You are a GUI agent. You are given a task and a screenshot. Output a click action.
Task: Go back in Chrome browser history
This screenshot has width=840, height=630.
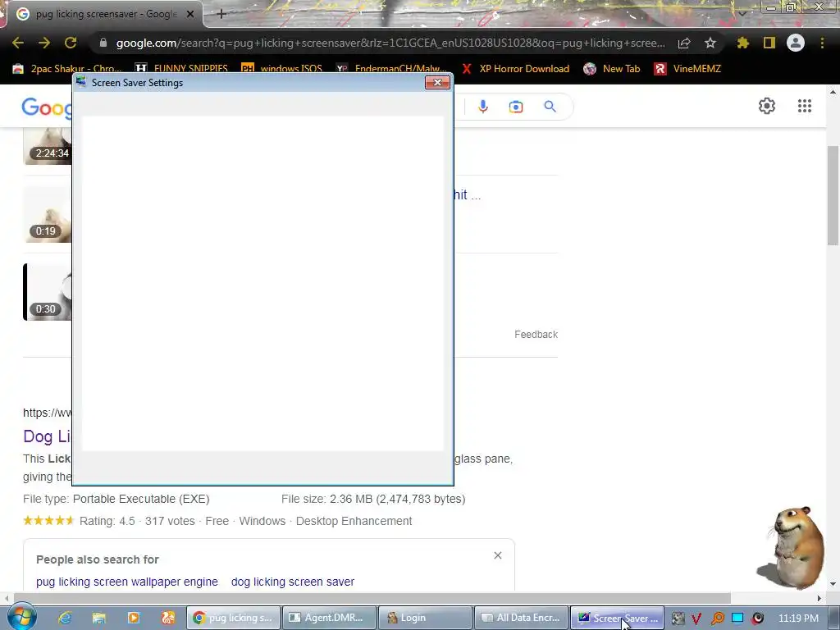tap(18, 43)
